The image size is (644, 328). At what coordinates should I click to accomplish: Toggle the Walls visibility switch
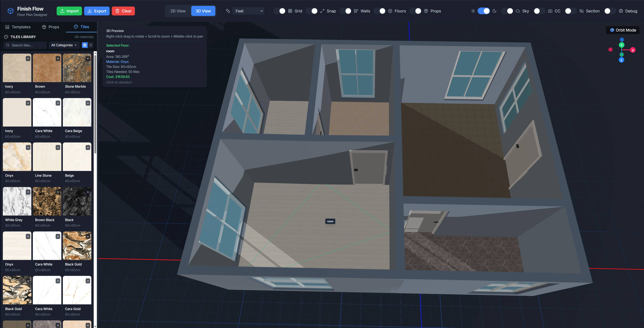click(x=346, y=11)
